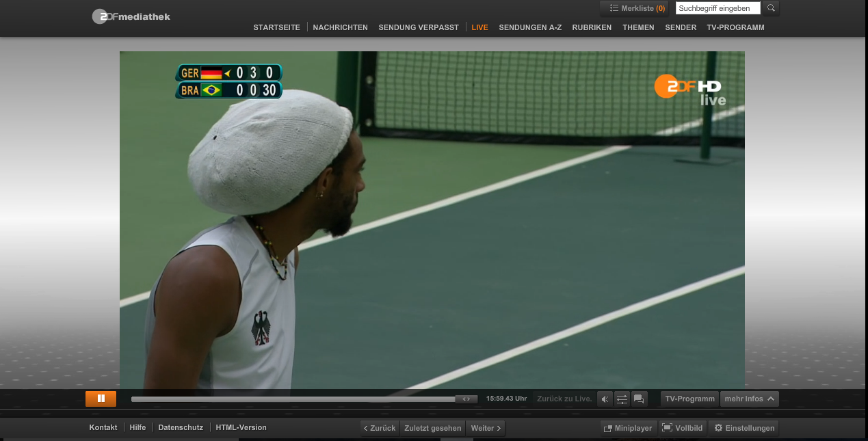Open the stream quality sliders icon
The height and width of the screenshot is (441, 868).
(x=622, y=399)
